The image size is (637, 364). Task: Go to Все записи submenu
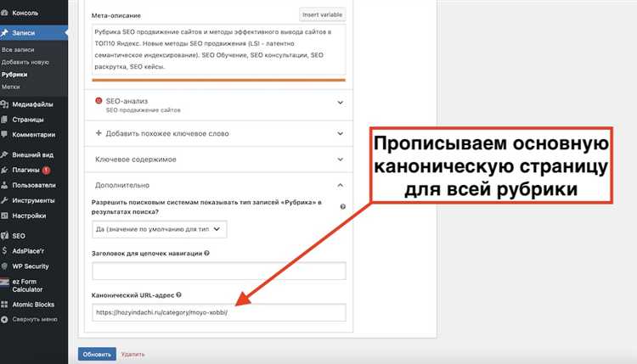point(18,49)
